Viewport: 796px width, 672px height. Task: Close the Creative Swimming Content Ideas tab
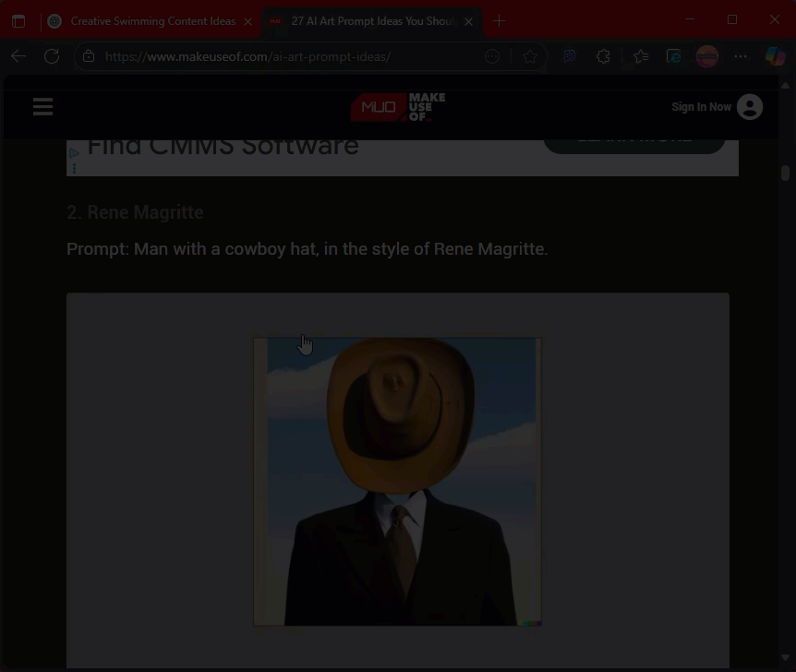point(247,20)
